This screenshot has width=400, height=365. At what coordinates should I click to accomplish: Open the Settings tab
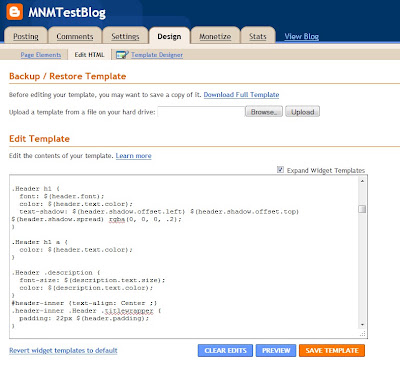pyautogui.click(x=125, y=36)
